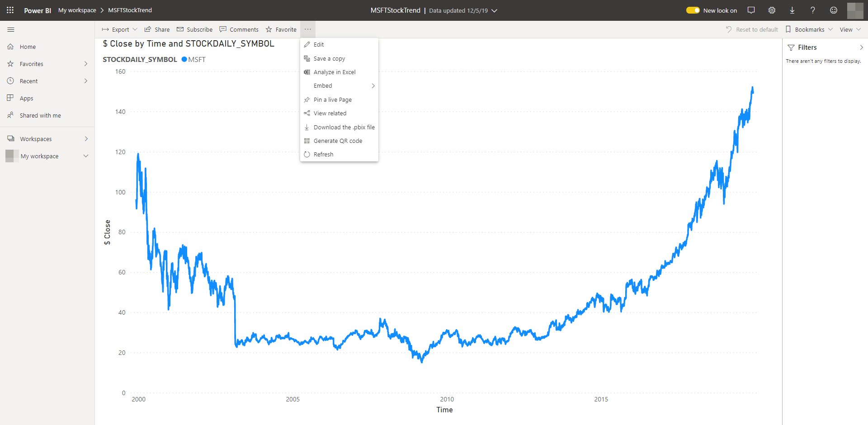Collapse the Filters pane chevron

(x=861, y=47)
